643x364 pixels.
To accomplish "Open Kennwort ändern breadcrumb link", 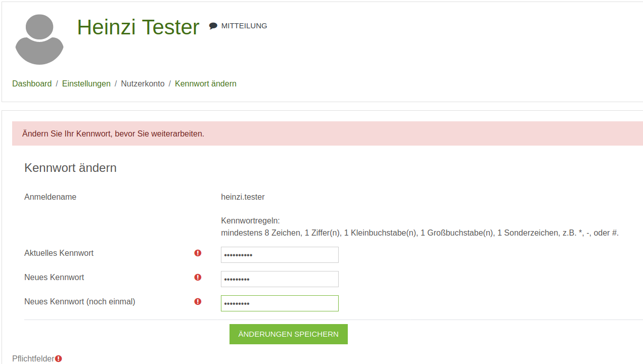I will coord(206,84).
